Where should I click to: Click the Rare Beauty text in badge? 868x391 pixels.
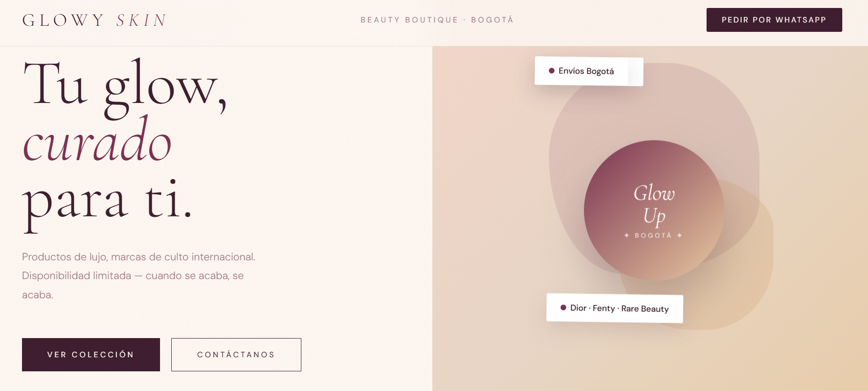pyautogui.click(x=645, y=309)
